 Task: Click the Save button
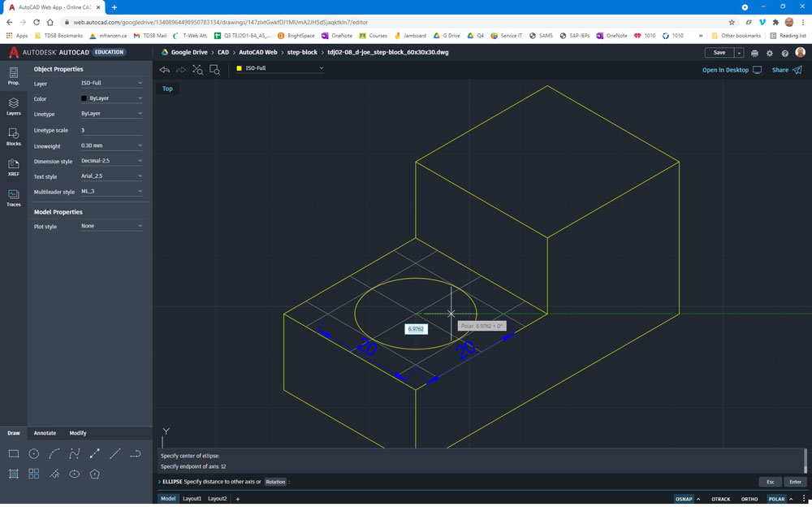pos(719,53)
